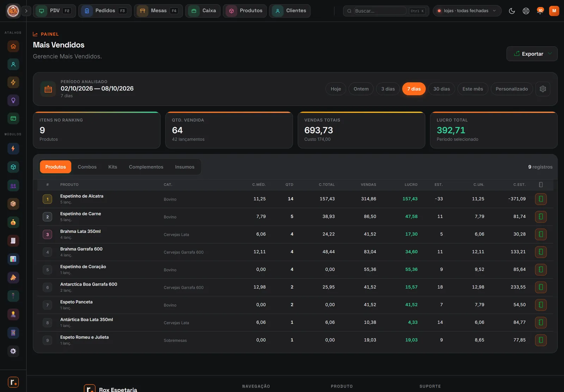Open the Exportar dropdown
Image resolution: width=564 pixels, height=392 pixels.
tap(532, 54)
